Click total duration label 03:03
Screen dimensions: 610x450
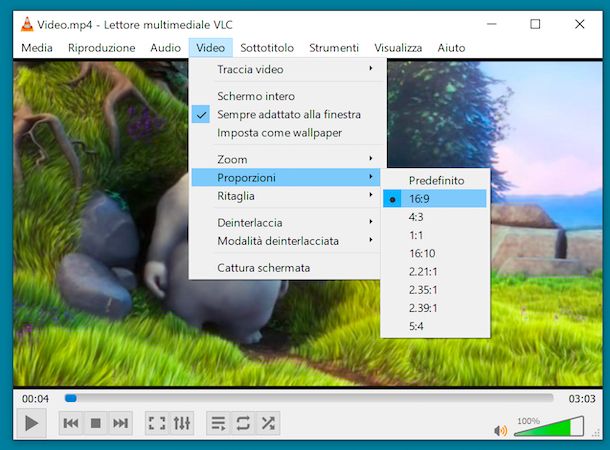pos(582,399)
